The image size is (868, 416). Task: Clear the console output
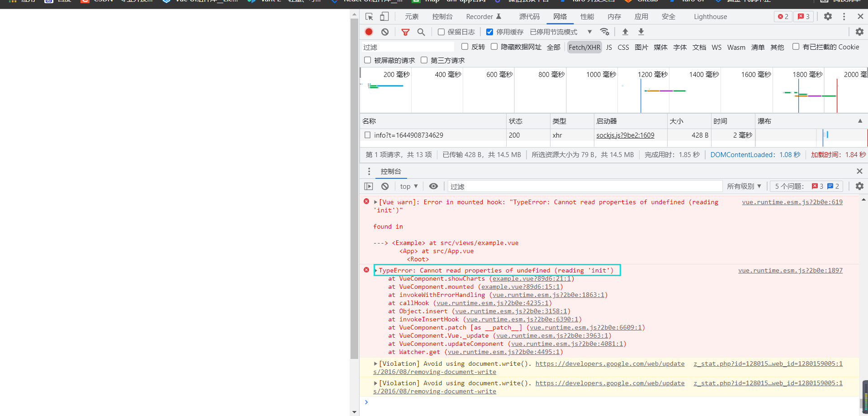coord(384,186)
